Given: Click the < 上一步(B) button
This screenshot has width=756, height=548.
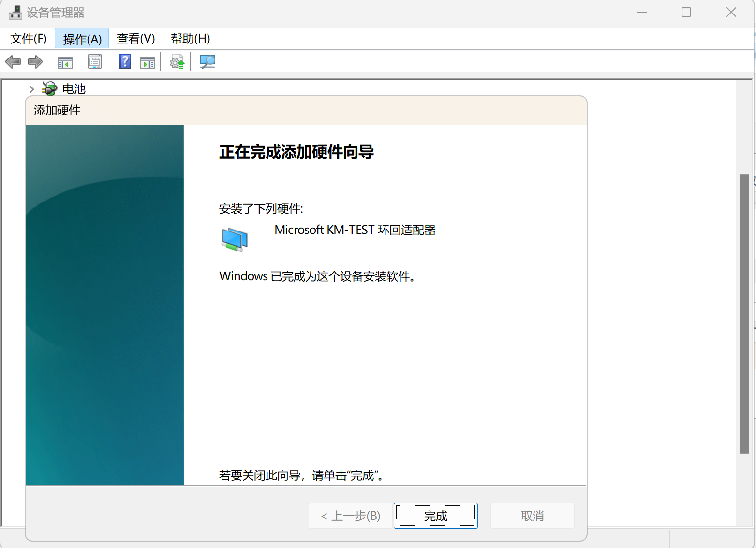Looking at the screenshot, I should click(351, 516).
